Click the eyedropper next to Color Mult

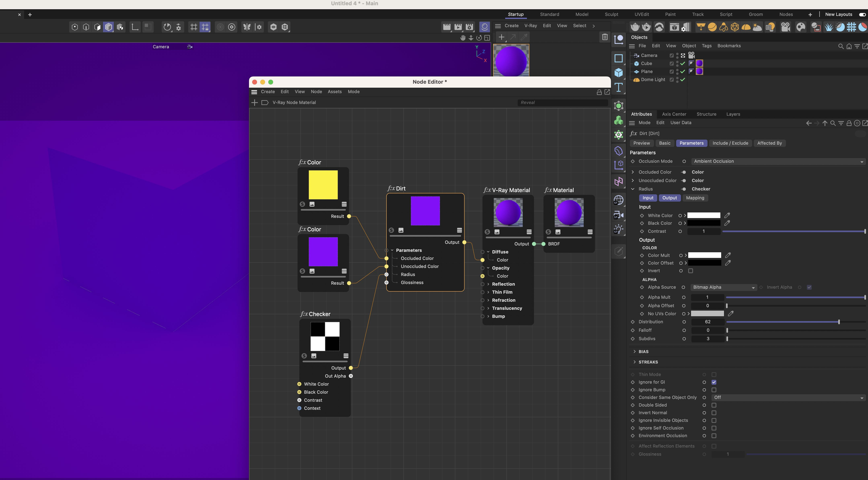point(727,255)
